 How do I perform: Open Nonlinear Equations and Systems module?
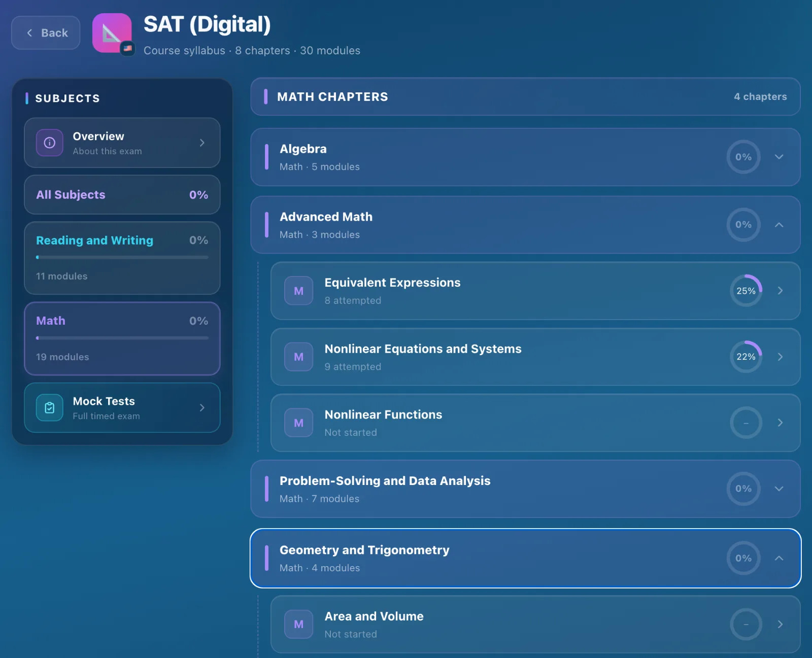click(x=535, y=357)
